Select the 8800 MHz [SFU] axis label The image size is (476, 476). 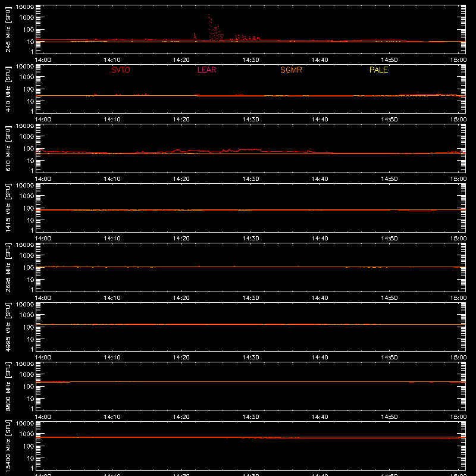click(x=8, y=386)
